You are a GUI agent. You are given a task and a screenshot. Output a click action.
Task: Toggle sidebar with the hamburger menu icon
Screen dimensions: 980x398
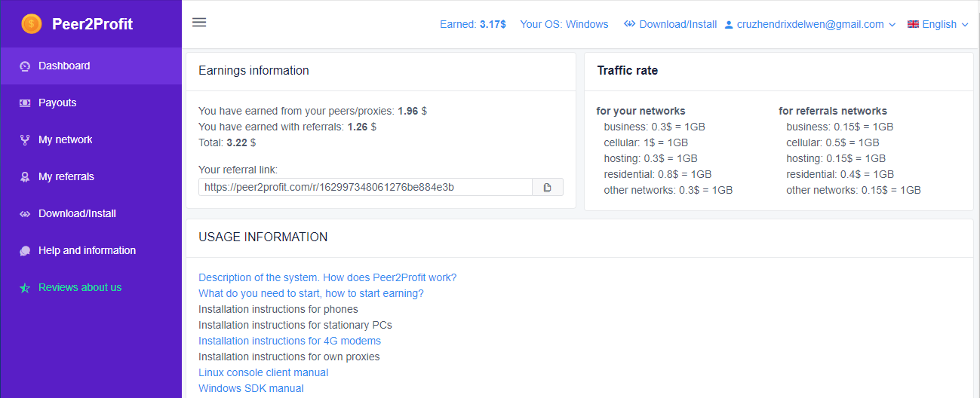(x=199, y=22)
